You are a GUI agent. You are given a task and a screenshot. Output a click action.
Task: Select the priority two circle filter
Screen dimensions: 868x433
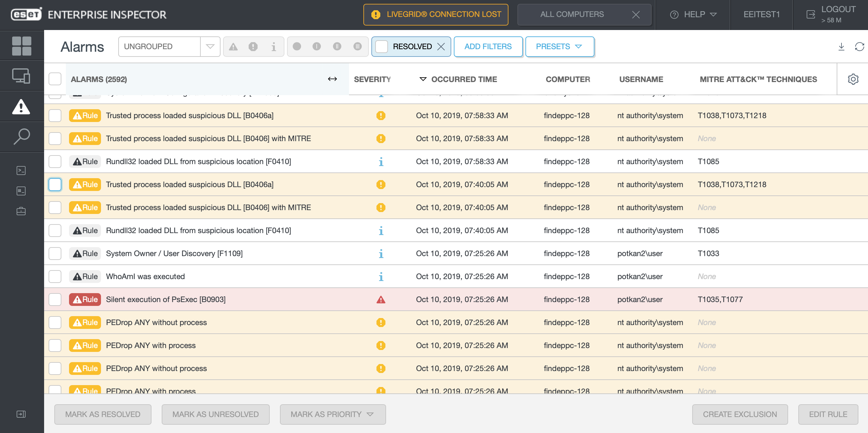pos(337,47)
